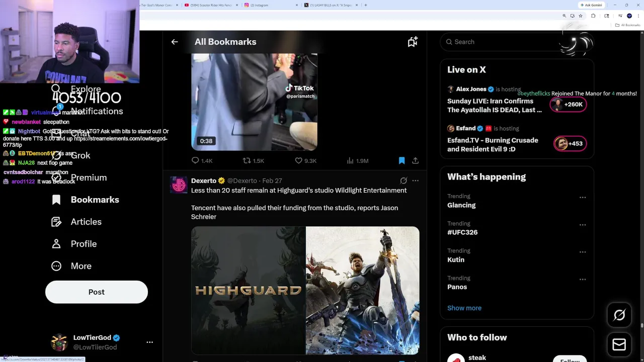Viewport: 644px width, 362px height.
Task: Open the Chrome extensions puzzle icon
Action: pyautogui.click(x=593, y=16)
